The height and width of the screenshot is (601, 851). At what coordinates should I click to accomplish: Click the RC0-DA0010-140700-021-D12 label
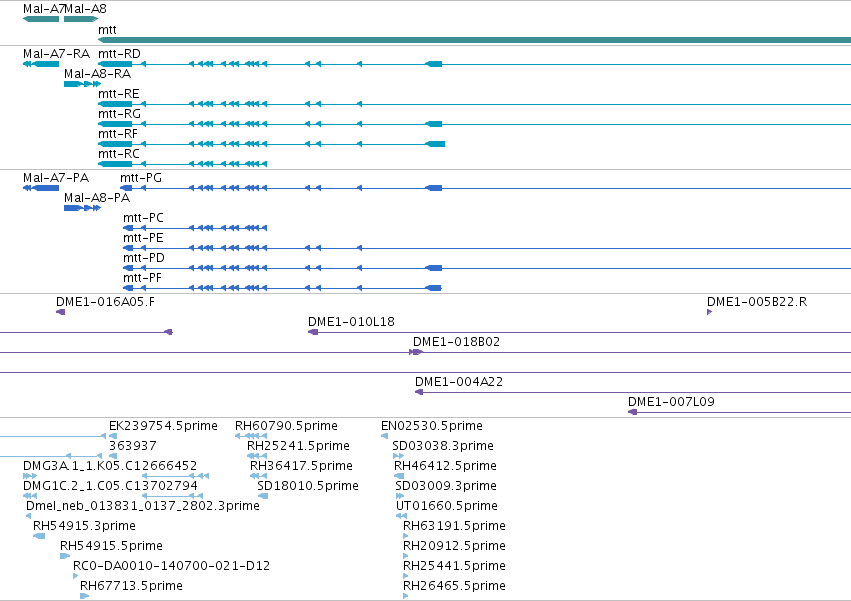tap(172, 567)
